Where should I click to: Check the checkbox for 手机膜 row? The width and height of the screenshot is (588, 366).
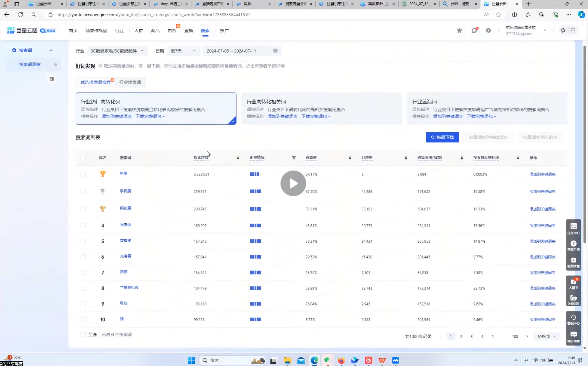click(x=83, y=192)
